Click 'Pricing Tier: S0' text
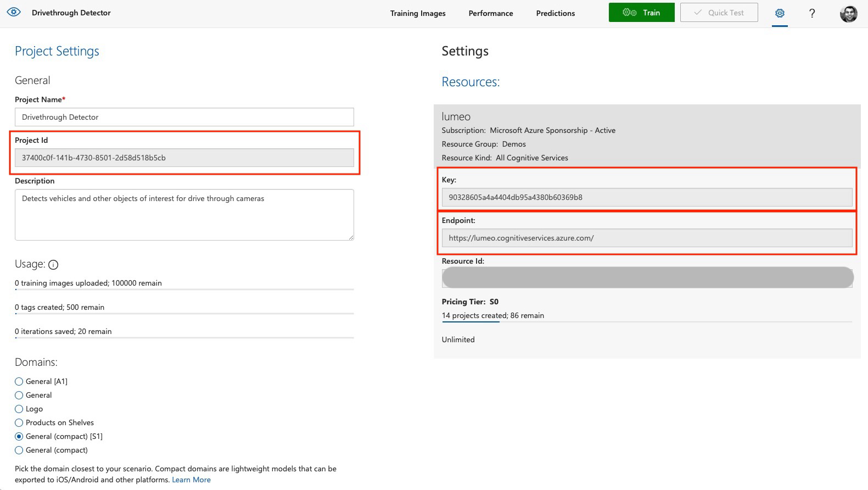Image resolution: width=868 pixels, height=490 pixels. (x=470, y=302)
